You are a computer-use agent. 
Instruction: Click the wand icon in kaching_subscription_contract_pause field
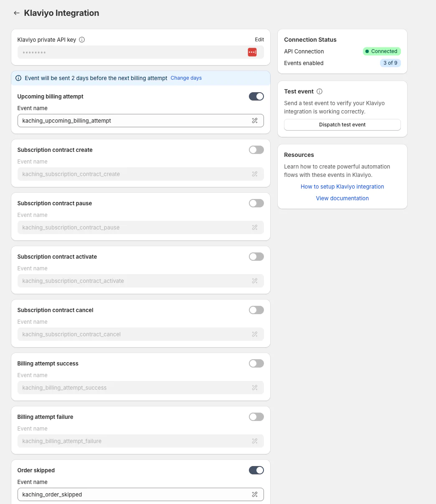pos(255,227)
